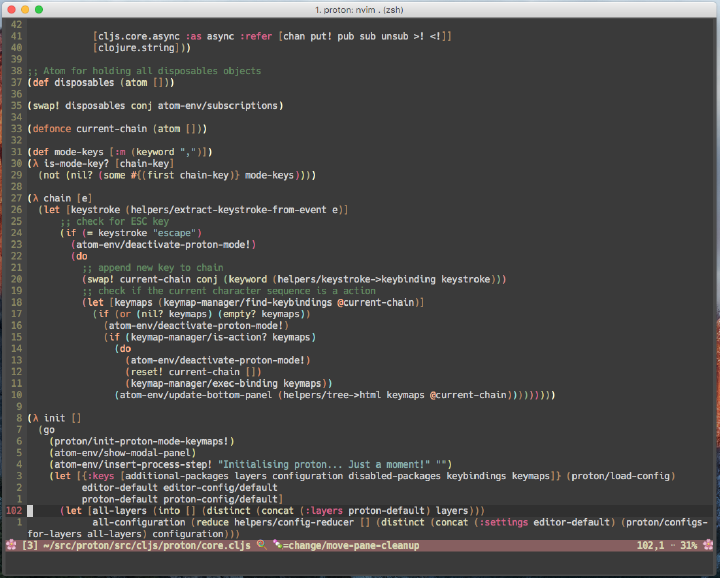The width and height of the screenshot is (720, 578).
Task: Click 'atom-env/insert-process-step!' call
Action: (133, 464)
